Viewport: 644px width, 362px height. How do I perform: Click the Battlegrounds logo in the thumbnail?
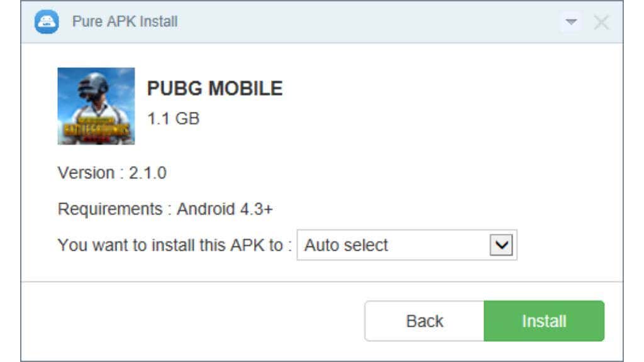(96, 130)
